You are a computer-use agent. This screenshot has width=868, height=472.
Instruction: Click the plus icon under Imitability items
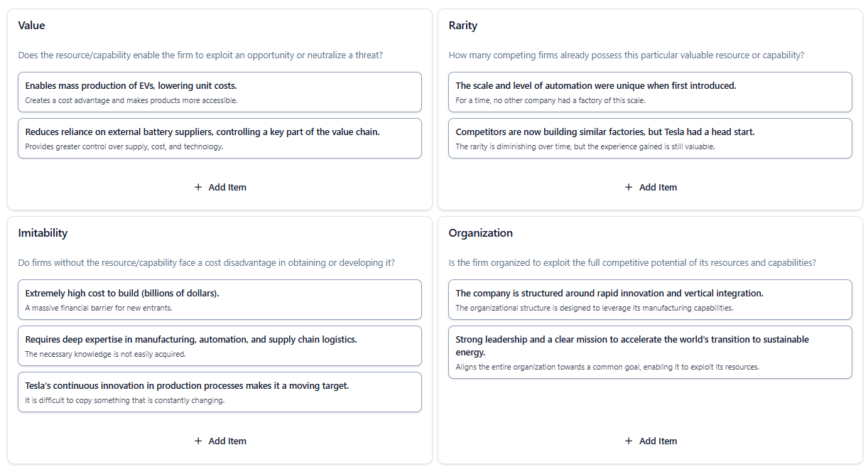[198, 441]
